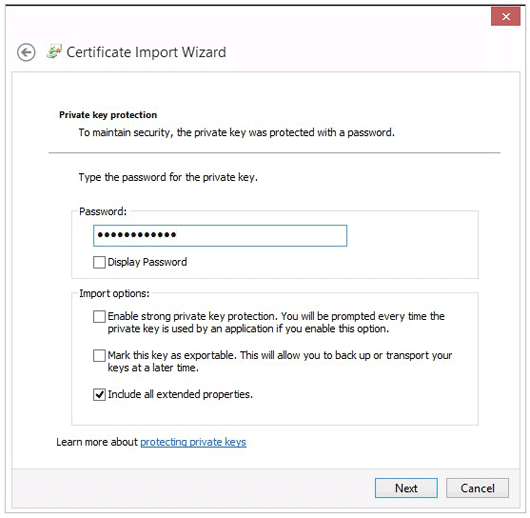Click the 'Password:' group label
This screenshot has height=518, width=530.
[103, 212]
